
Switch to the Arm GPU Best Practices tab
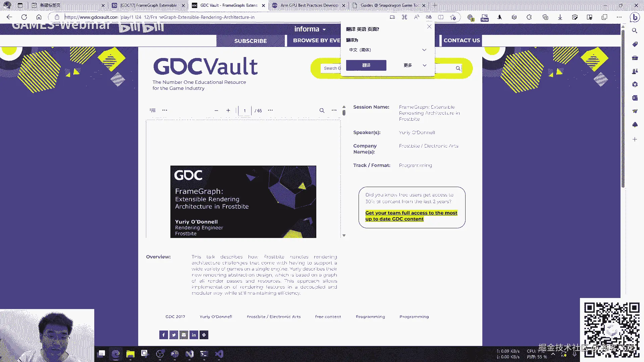point(309,5)
